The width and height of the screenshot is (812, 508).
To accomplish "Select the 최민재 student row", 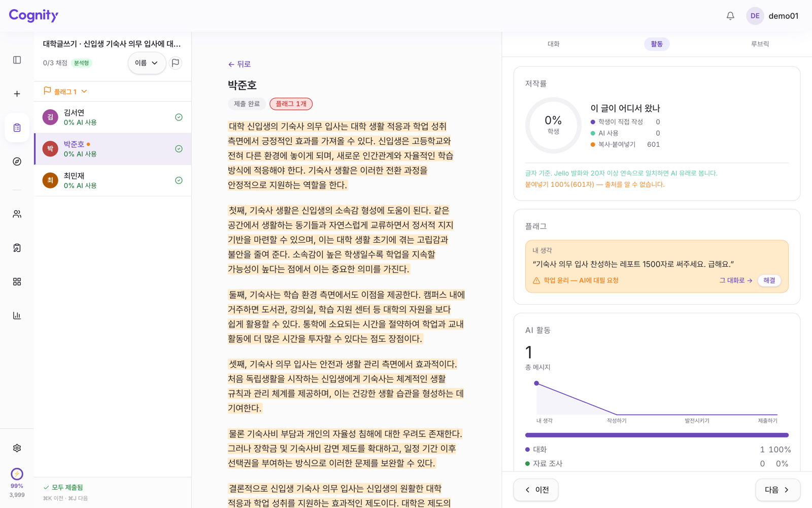I will tap(113, 180).
